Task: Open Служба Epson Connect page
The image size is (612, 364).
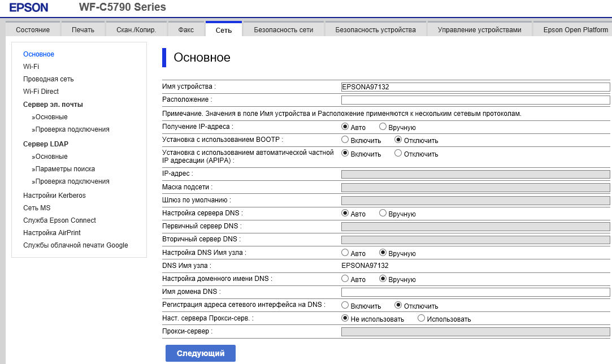Action: click(59, 220)
